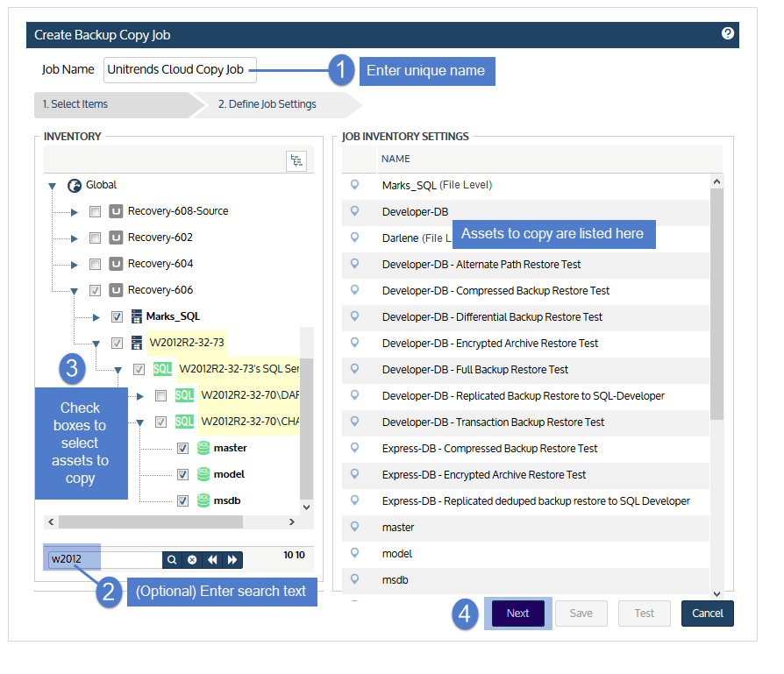Click pin icon for Developer-DB Full Backup Restore Test
The width and height of the screenshot is (784, 674).
pyautogui.click(x=354, y=369)
